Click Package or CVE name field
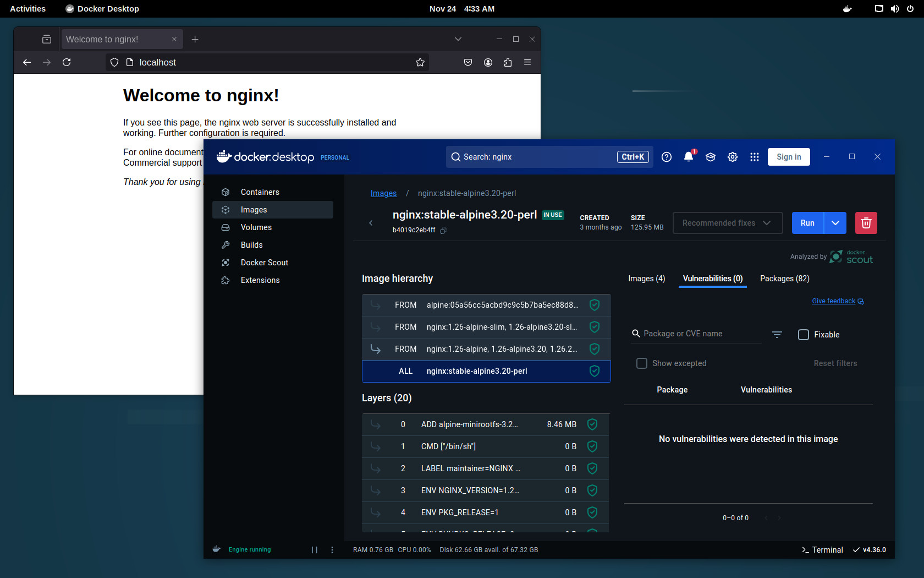 696,334
